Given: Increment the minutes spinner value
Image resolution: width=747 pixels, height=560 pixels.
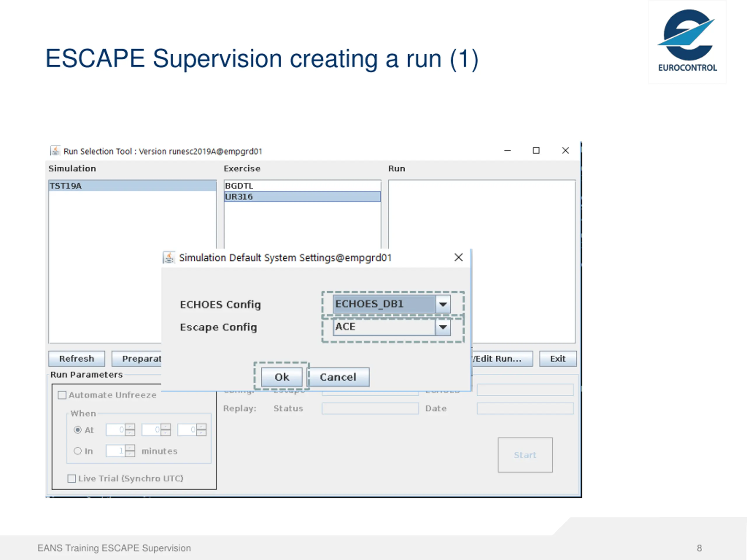Looking at the screenshot, I should coord(130,448).
